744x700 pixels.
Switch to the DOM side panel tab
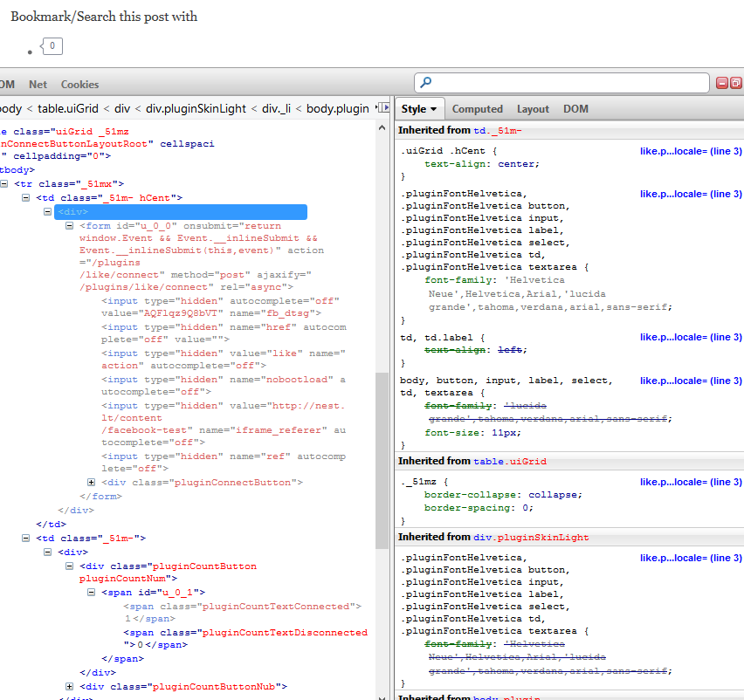point(575,109)
